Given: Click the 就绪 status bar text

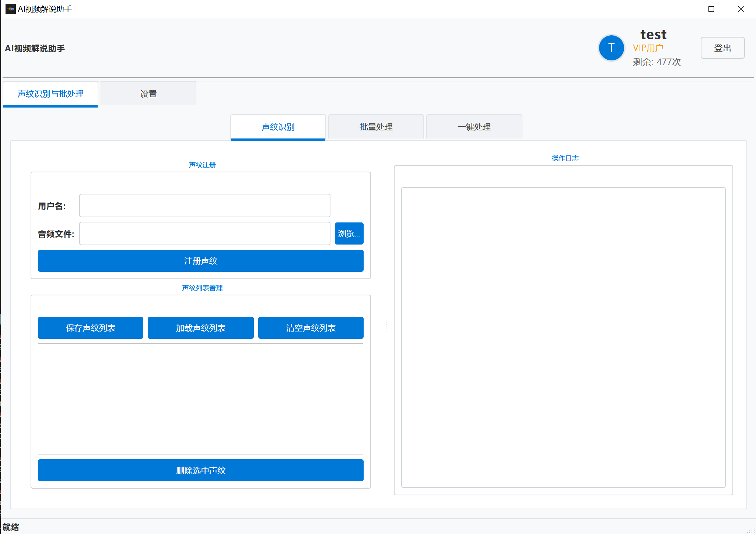Looking at the screenshot, I should pos(11,527).
